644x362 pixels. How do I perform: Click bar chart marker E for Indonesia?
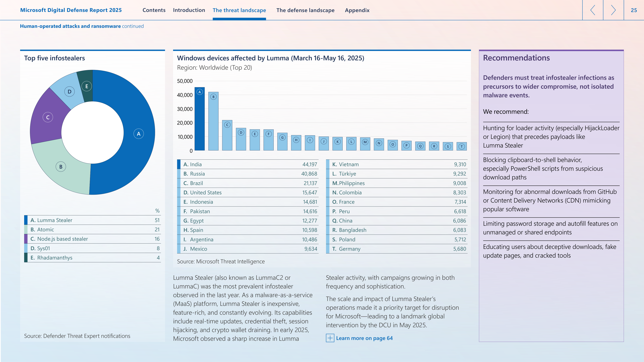[x=255, y=134]
